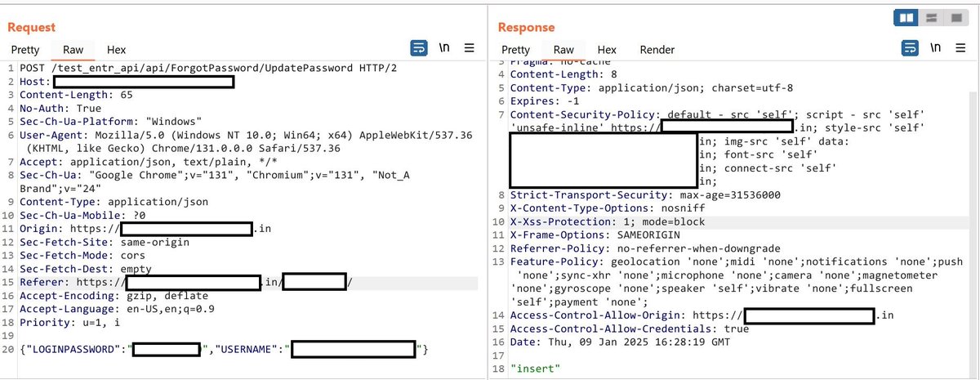Click the "insert" response body text
This screenshot has height=380, width=980.
point(535,369)
